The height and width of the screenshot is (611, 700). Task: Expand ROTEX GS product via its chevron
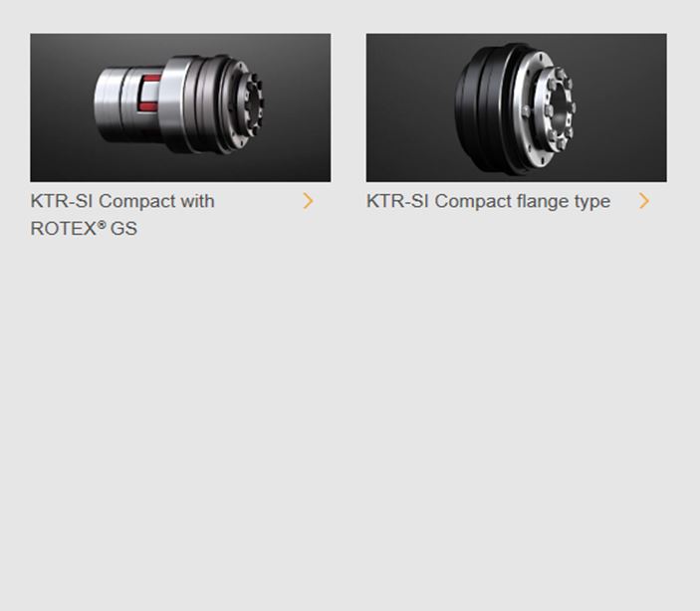pos(308,201)
